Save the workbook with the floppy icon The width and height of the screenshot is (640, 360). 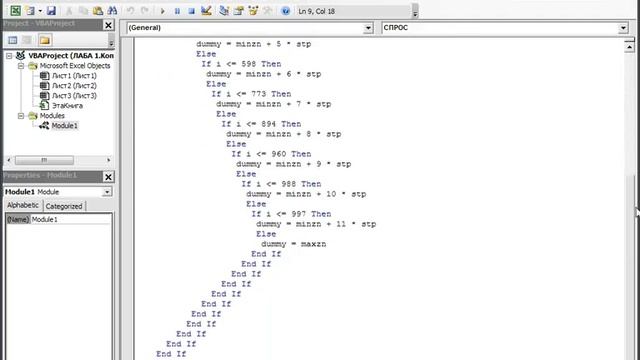51,11
